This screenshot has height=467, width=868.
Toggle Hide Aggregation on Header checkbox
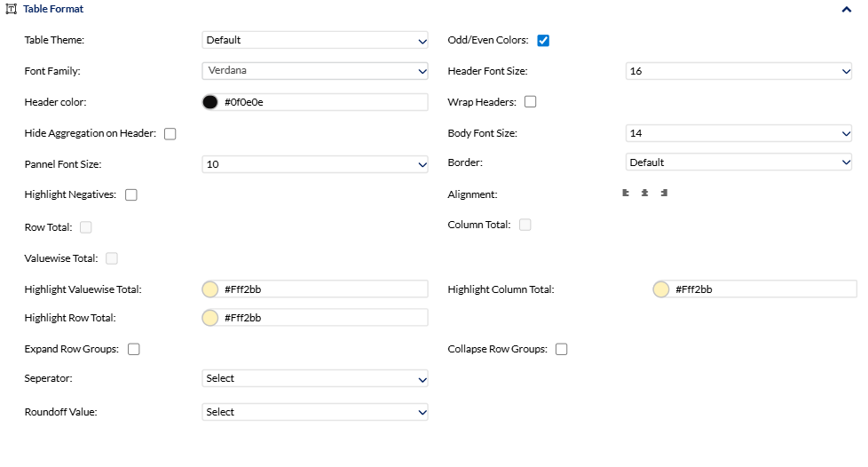[x=170, y=134]
